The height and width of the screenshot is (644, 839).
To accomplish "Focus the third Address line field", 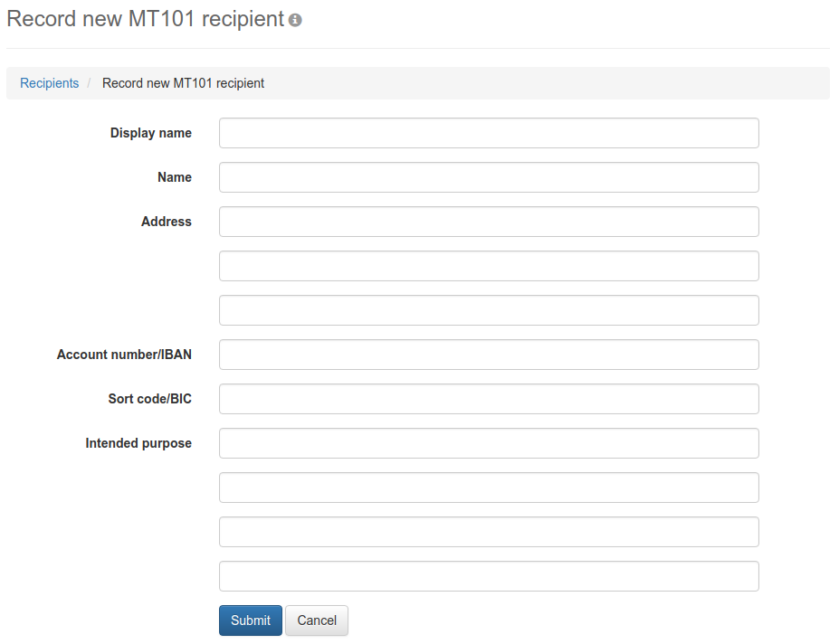I will (x=489, y=310).
